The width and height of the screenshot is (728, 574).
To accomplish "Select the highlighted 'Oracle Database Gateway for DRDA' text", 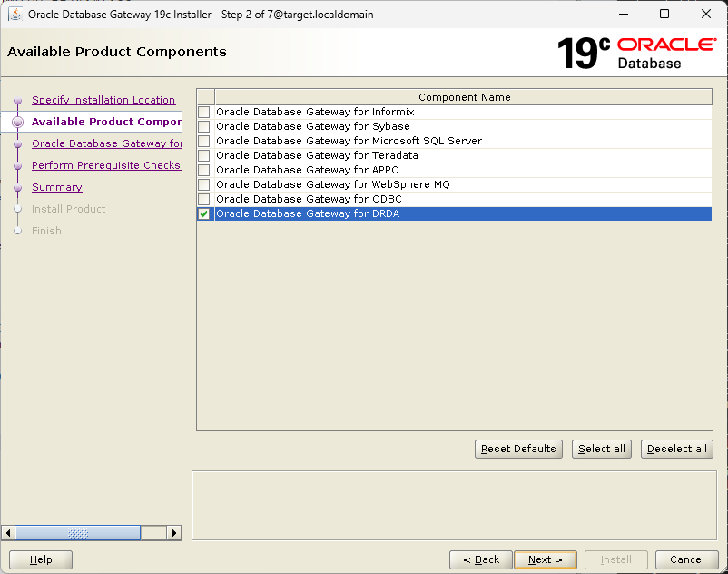I will [308, 213].
